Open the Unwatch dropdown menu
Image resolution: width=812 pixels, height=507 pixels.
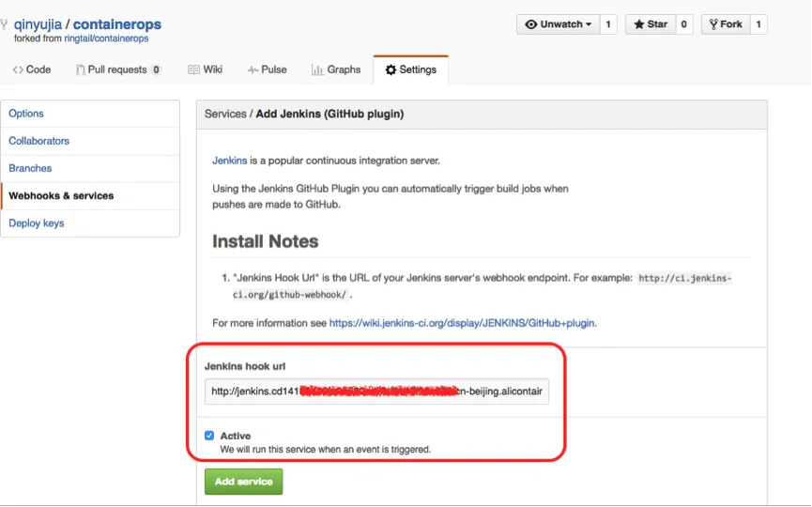point(559,24)
